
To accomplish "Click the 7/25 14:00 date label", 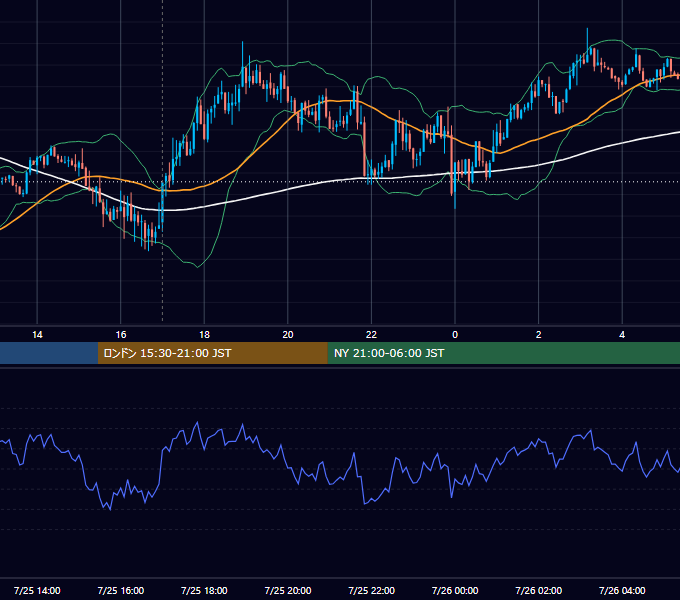I will tap(37, 590).
